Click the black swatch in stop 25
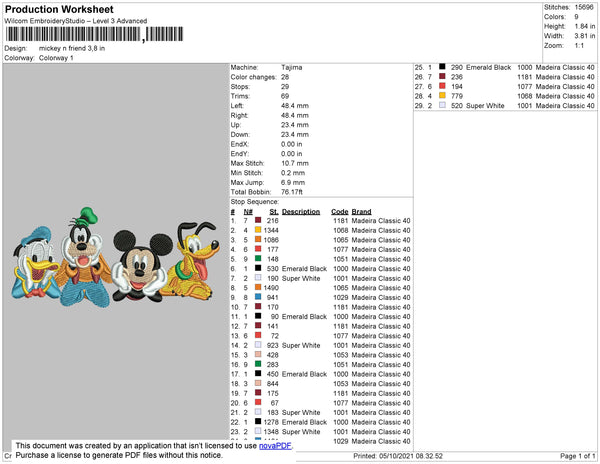Viewport: 600px width, 464px height. click(x=442, y=67)
